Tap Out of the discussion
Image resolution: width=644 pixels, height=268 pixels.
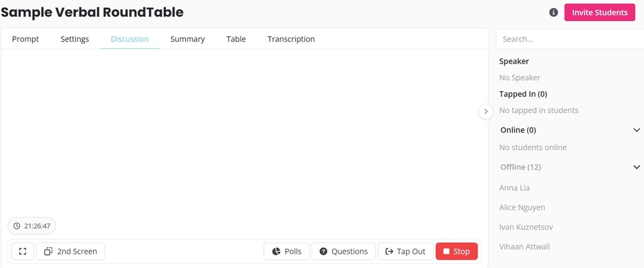[405, 251]
